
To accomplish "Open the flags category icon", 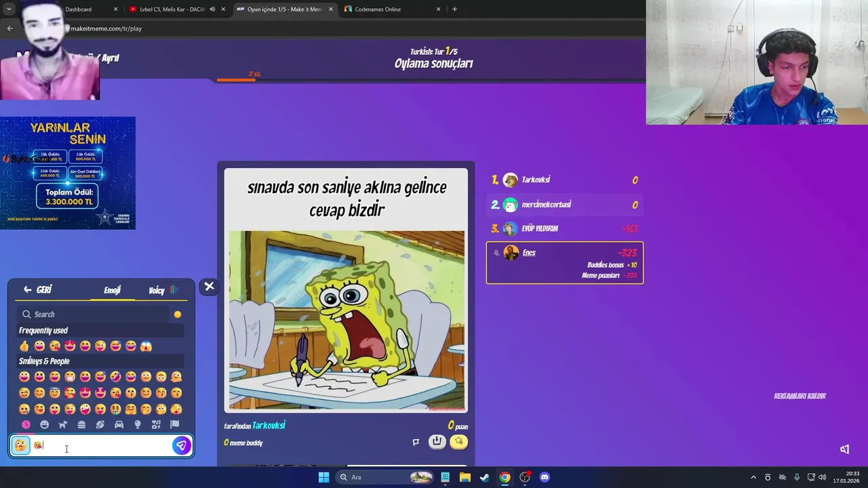I will (175, 425).
